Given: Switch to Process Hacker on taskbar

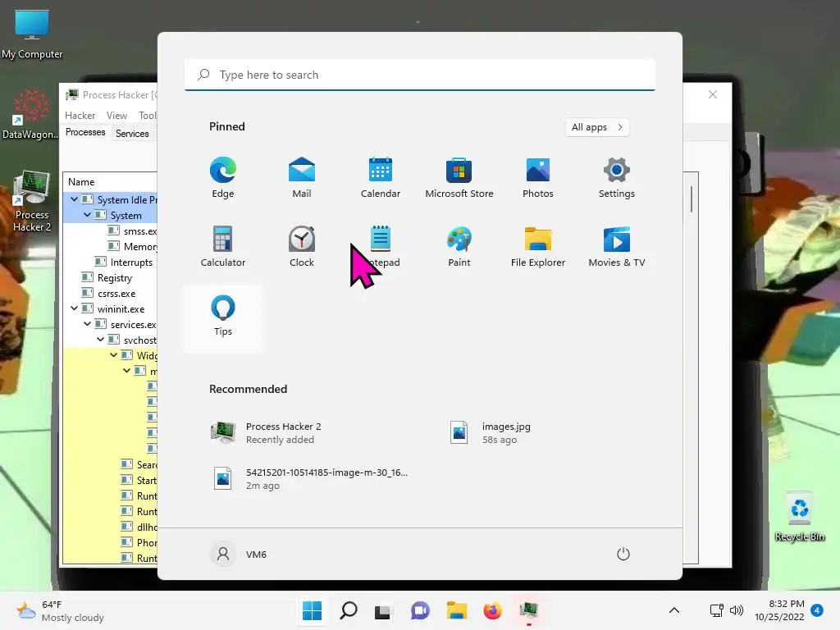Looking at the screenshot, I should point(529,610).
